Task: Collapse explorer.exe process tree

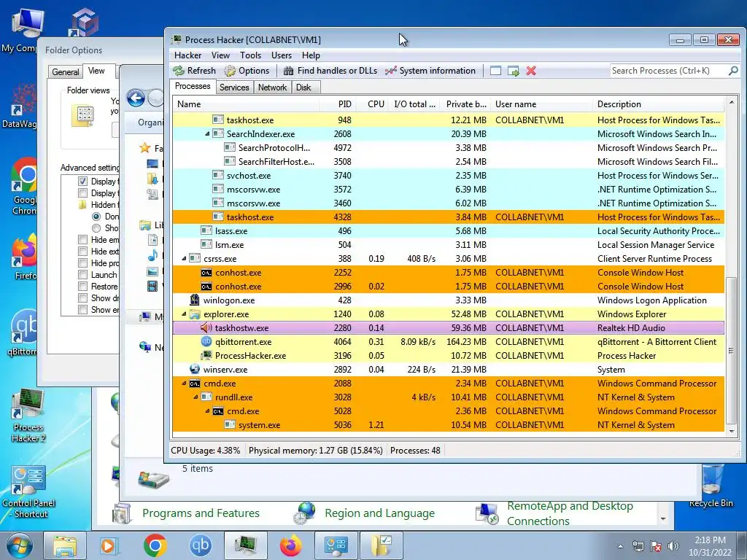Action: click(x=184, y=314)
